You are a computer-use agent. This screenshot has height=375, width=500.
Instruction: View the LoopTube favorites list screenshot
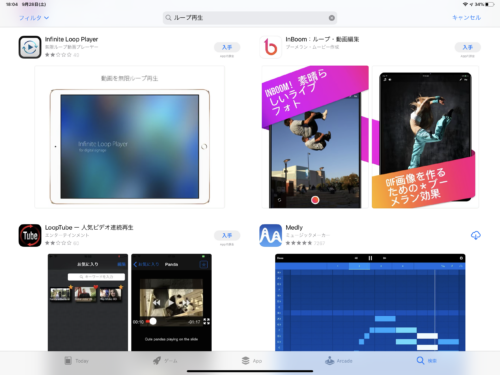[88, 302]
